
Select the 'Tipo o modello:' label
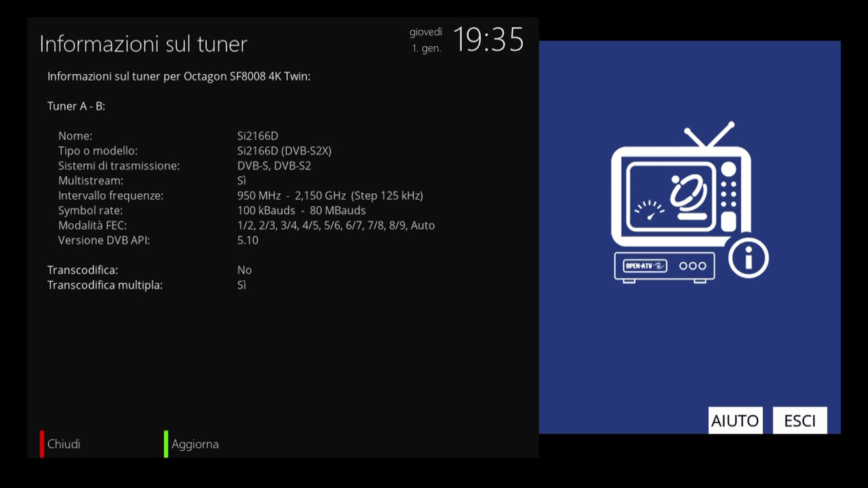coord(98,151)
